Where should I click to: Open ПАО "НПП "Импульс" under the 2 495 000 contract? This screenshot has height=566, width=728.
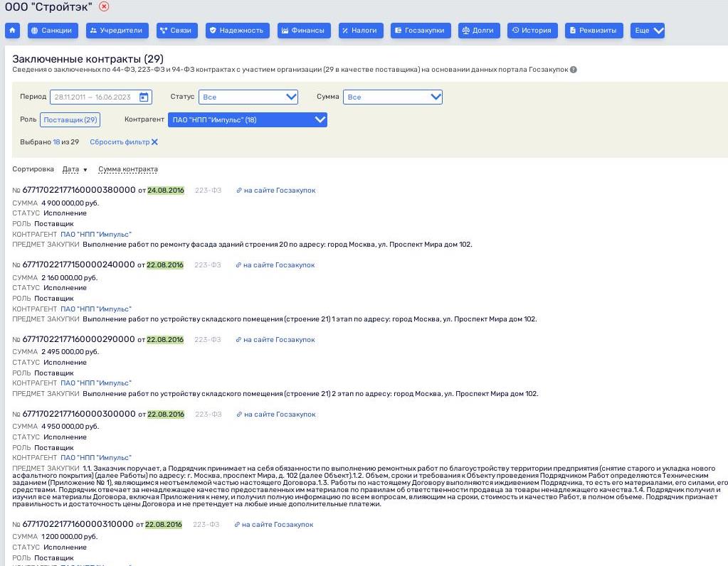tap(96, 383)
